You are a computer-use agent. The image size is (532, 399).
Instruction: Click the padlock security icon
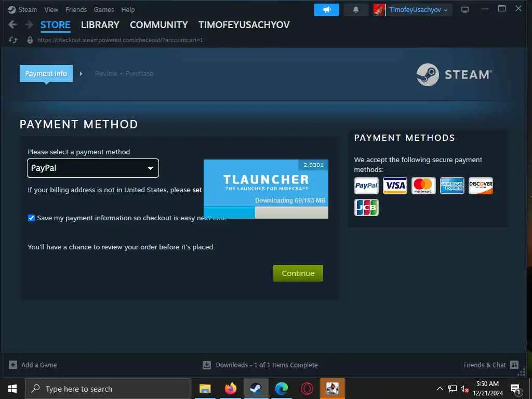point(30,40)
